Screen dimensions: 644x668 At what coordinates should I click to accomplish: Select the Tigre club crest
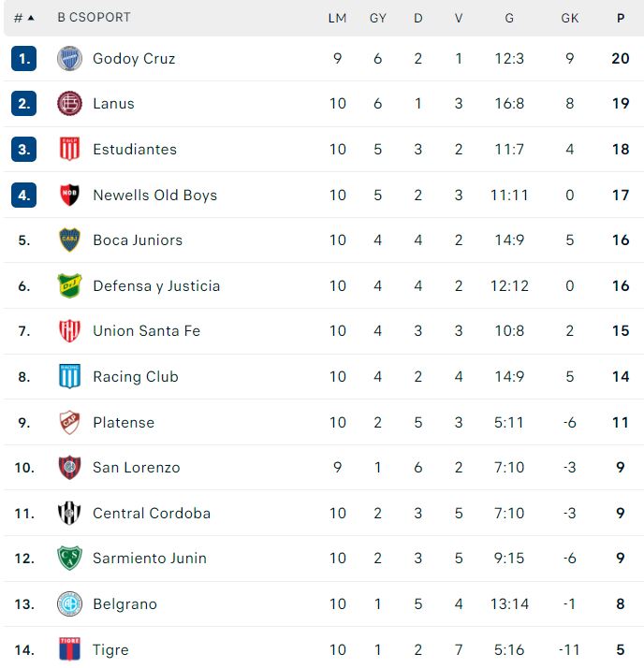tap(69, 649)
